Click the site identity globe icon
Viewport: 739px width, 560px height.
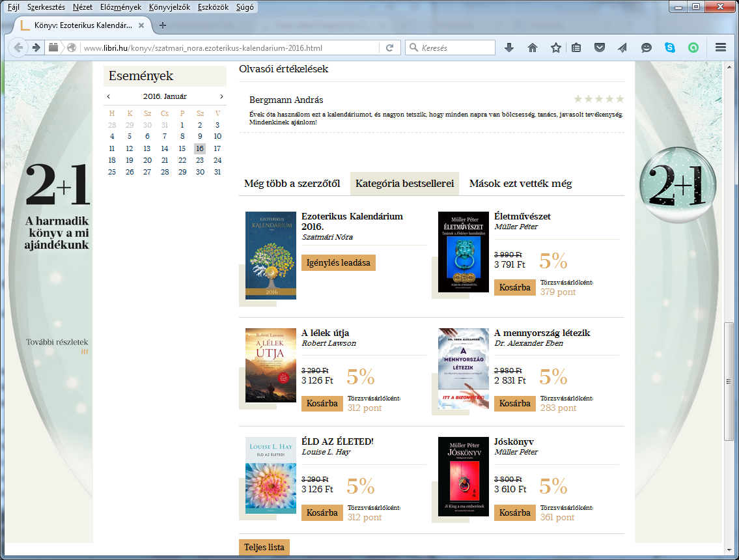[72, 48]
